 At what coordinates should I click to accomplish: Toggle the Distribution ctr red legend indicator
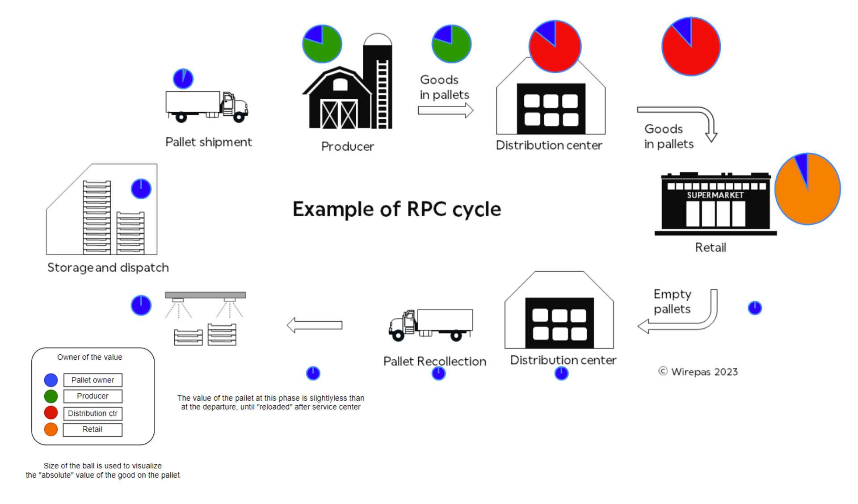51,413
